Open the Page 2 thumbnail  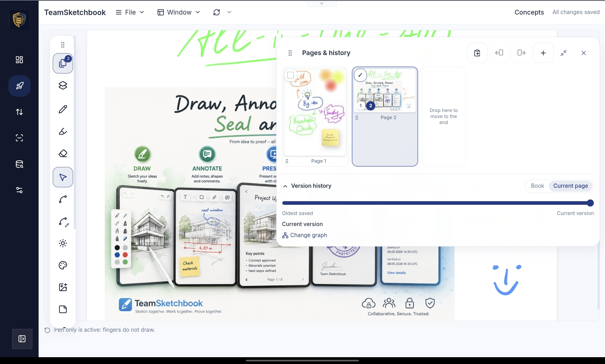385,91
